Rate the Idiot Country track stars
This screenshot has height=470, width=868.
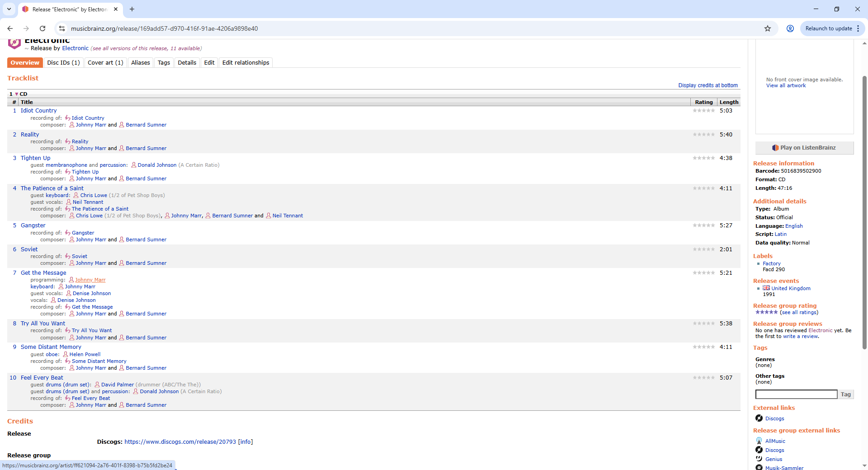[x=704, y=111]
